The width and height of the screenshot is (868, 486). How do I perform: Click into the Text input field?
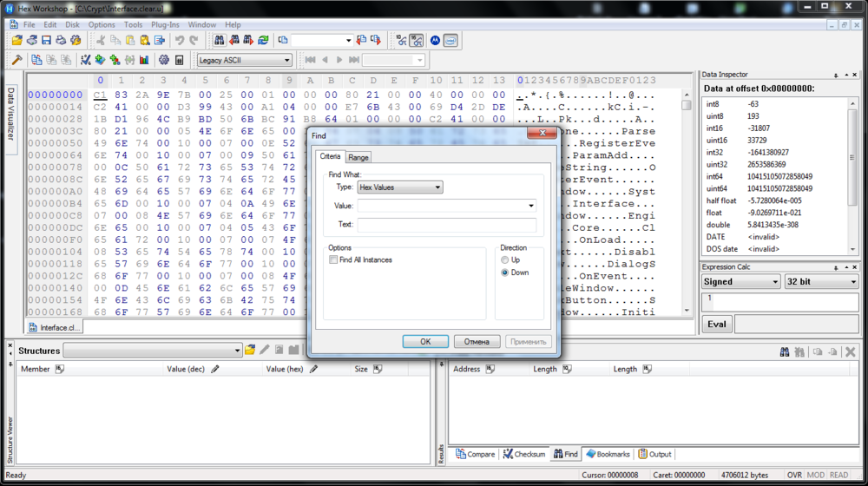point(446,225)
